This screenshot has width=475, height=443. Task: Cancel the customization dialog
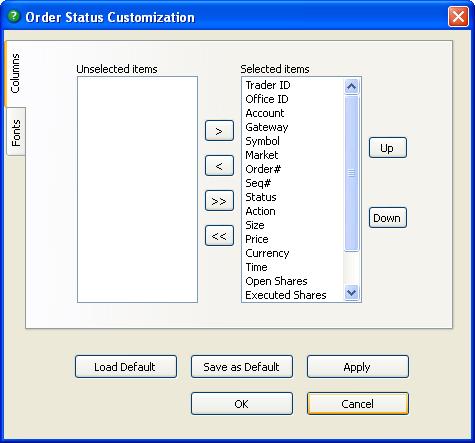(x=358, y=404)
